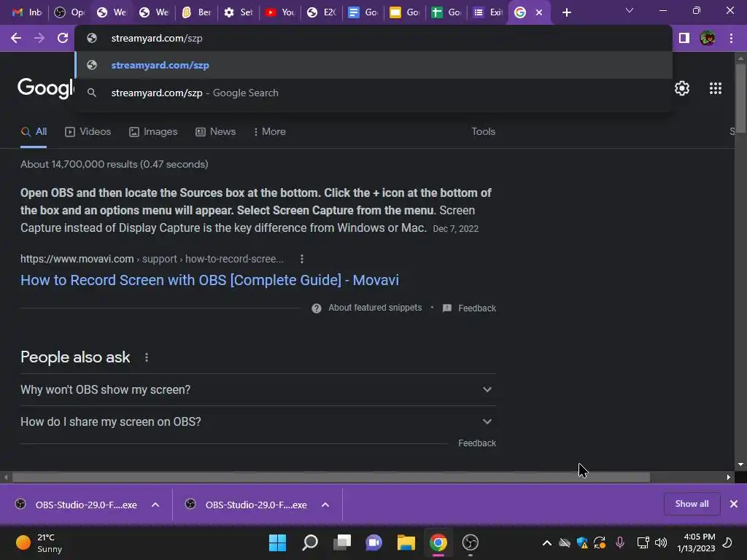Open the network tray icon
Viewport: 747px width, 560px height.
(x=643, y=542)
